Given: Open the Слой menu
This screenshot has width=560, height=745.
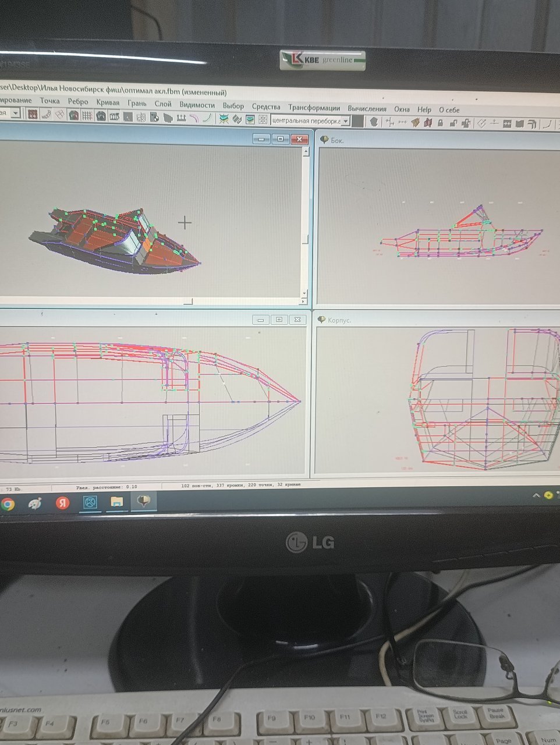Looking at the screenshot, I should pyautogui.click(x=163, y=104).
